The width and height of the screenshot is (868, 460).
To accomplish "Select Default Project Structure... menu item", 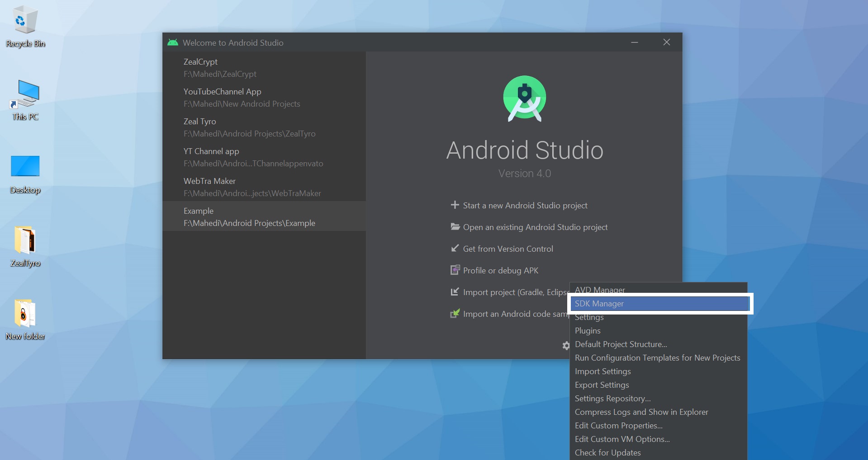I will [x=658, y=344].
